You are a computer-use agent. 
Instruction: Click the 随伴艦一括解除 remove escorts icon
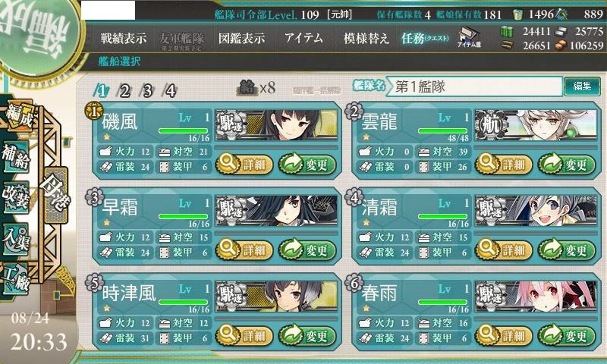pyautogui.click(x=316, y=91)
